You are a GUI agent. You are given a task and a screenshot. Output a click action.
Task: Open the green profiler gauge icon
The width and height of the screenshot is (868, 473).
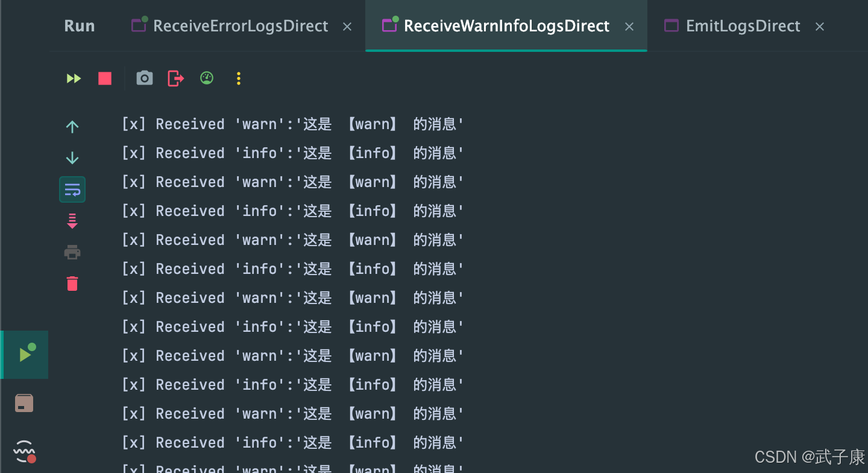click(x=207, y=78)
